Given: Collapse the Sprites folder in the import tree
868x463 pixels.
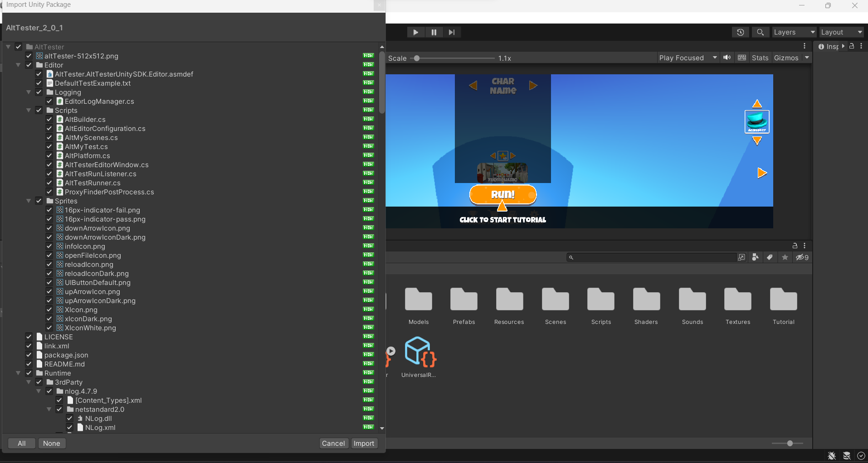Looking at the screenshot, I should (x=28, y=201).
